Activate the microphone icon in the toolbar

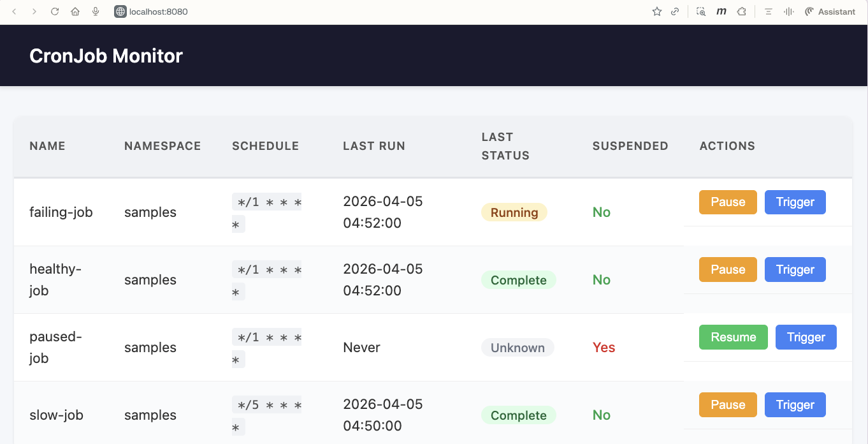click(96, 11)
